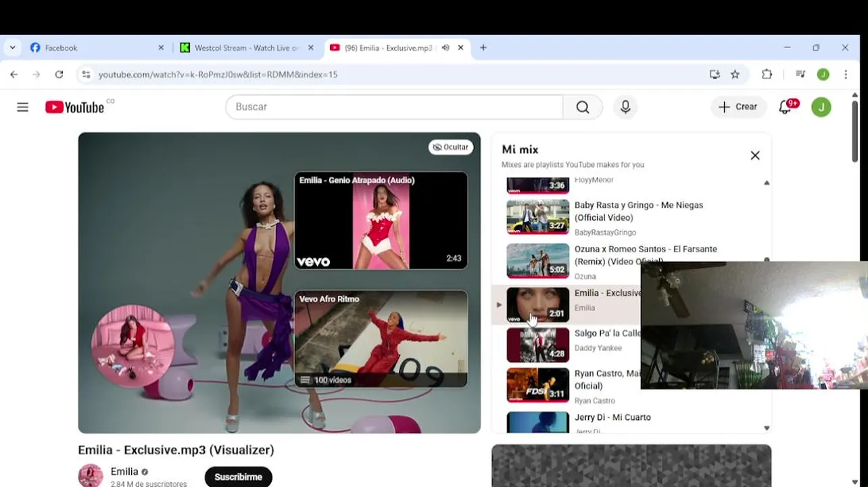Screen dimensions: 868x487
Task: Open Chrome media controls icon
Action: coord(800,74)
